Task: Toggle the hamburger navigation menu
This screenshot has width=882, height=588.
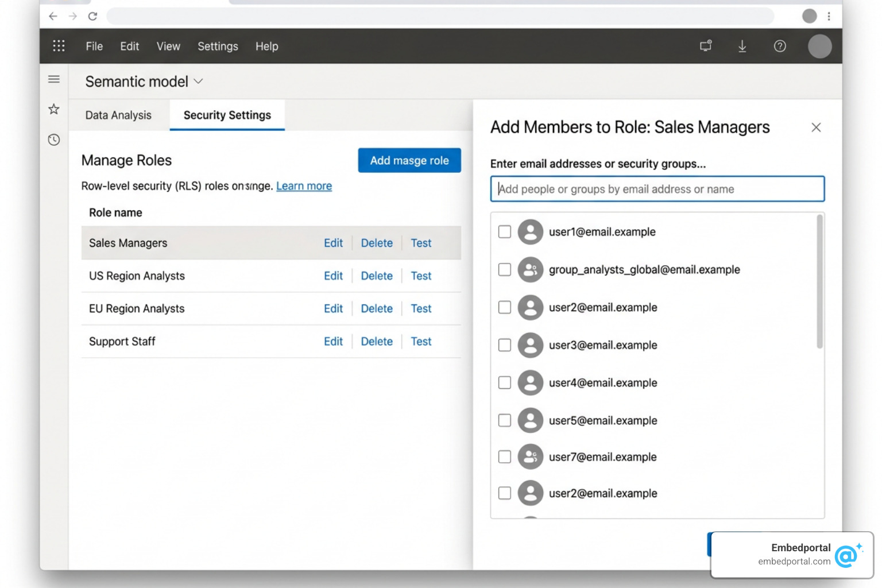Action: (54, 79)
